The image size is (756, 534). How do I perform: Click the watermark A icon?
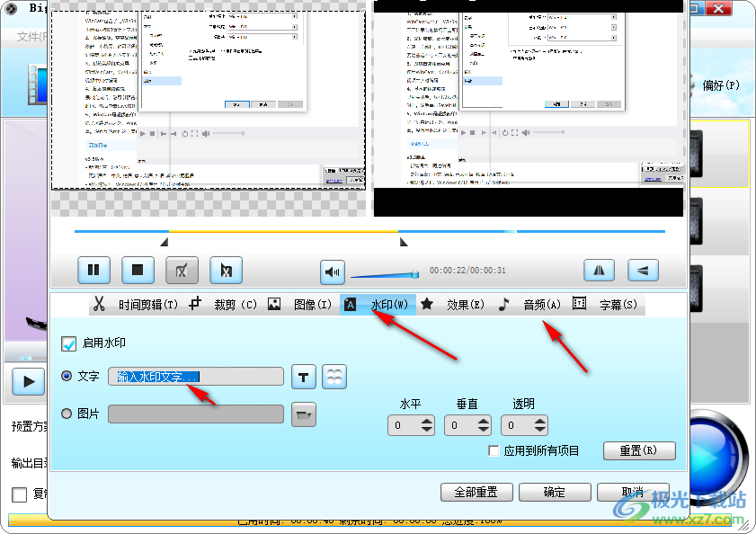(350, 305)
